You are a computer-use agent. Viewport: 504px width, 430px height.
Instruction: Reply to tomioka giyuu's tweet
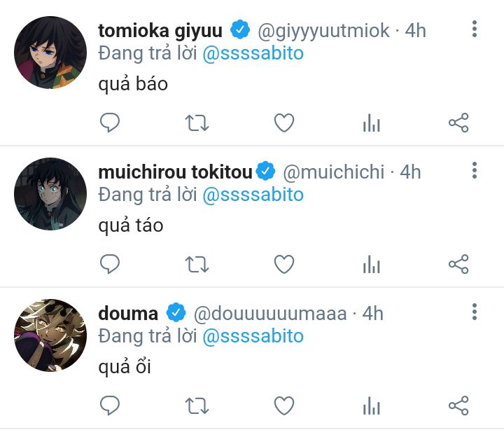pos(110,124)
